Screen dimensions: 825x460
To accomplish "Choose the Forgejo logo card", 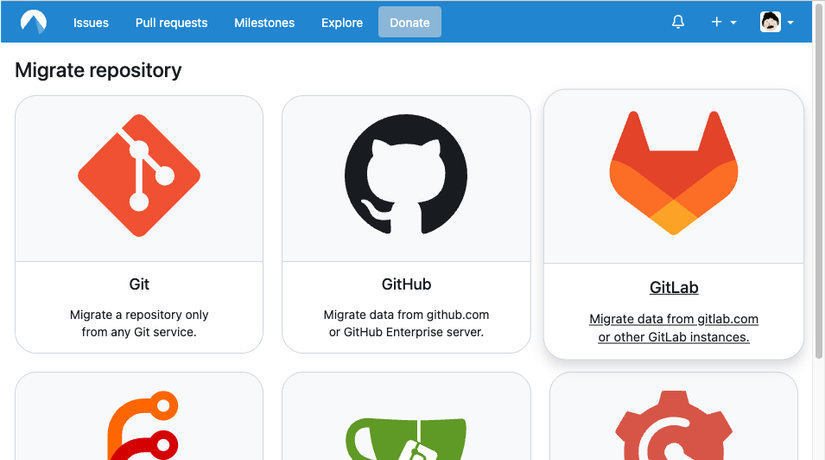I will pos(139,416).
